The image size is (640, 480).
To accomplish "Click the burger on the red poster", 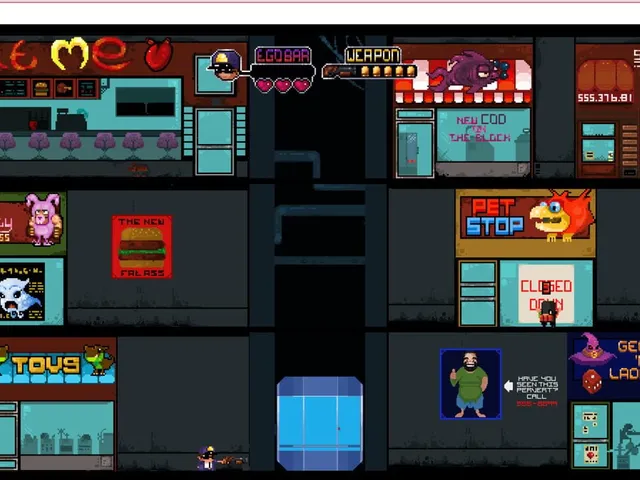I will click(142, 247).
